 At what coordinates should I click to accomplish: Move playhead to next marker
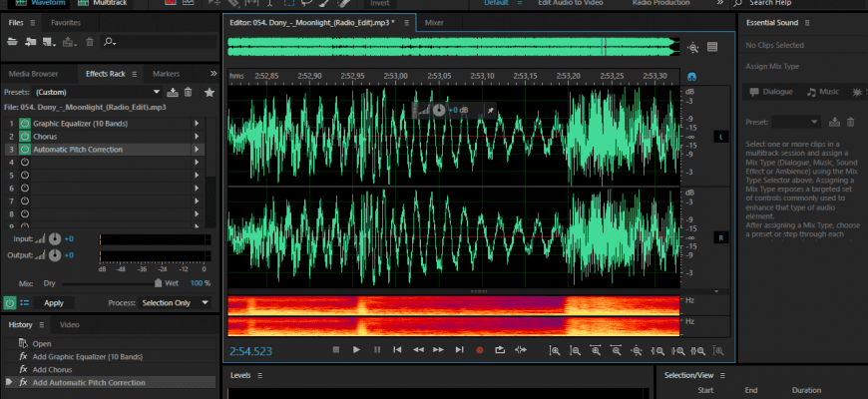(x=460, y=350)
